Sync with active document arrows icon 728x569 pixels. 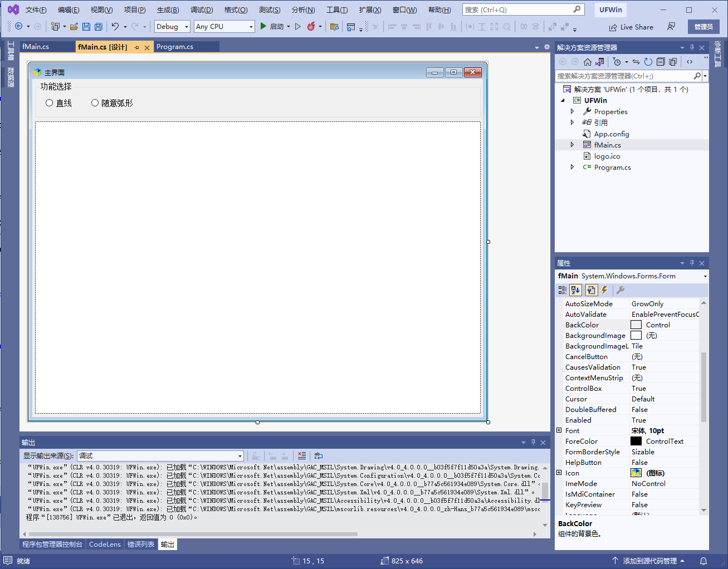pyautogui.click(x=636, y=62)
